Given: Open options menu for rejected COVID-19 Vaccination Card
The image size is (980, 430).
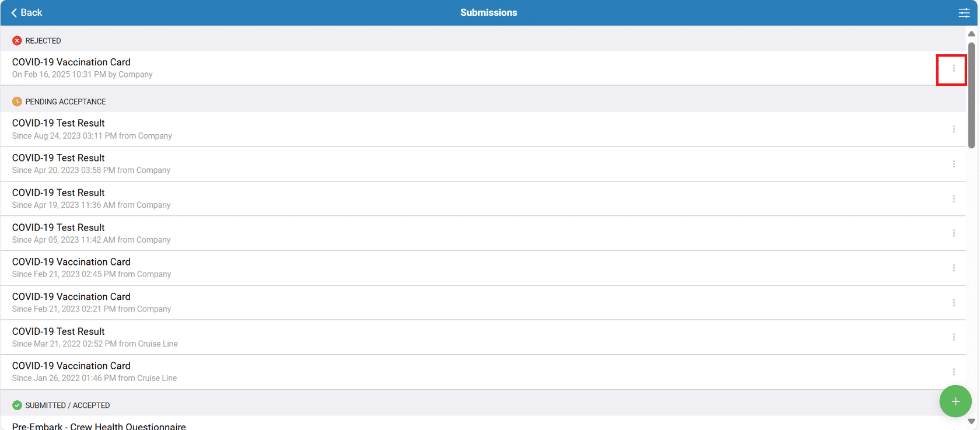Looking at the screenshot, I should tap(954, 68).
